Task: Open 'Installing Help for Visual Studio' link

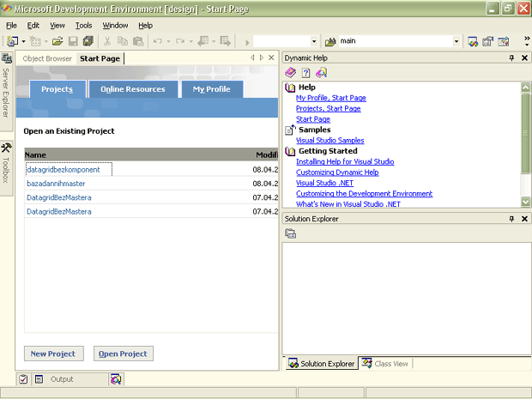Action: click(345, 162)
